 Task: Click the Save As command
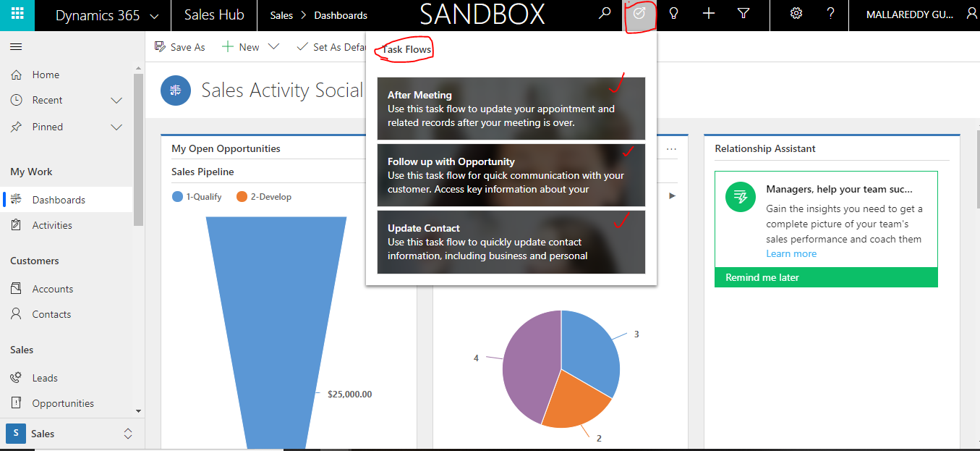(x=179, y=47)
